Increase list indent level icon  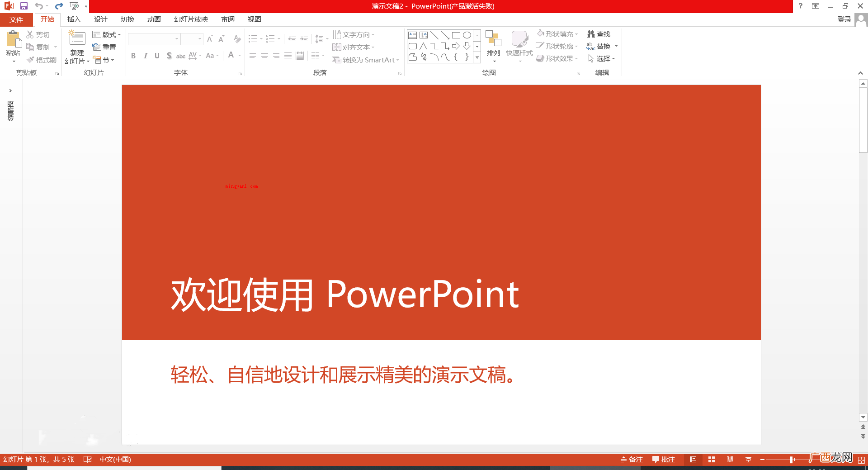(x=304, y=39)
